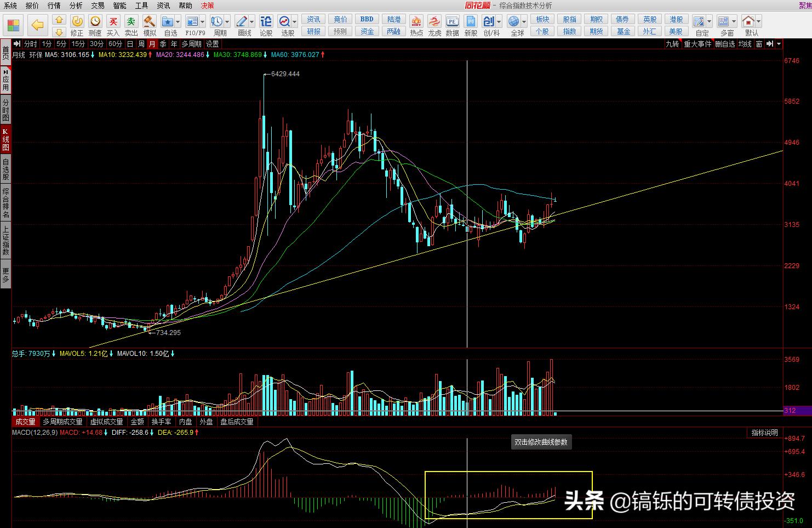This screenshot has width=812, height=528.
Task: Switch chart to 分时 intraday view
Action: click(31, 44)
